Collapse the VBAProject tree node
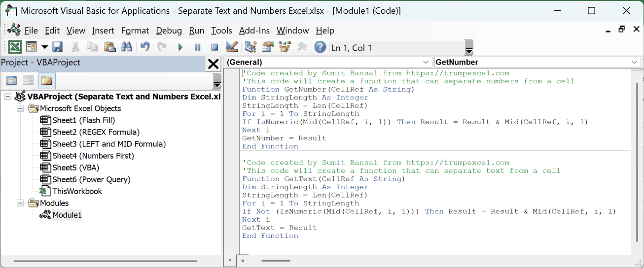644x268 pixels. tap(7, 97)
